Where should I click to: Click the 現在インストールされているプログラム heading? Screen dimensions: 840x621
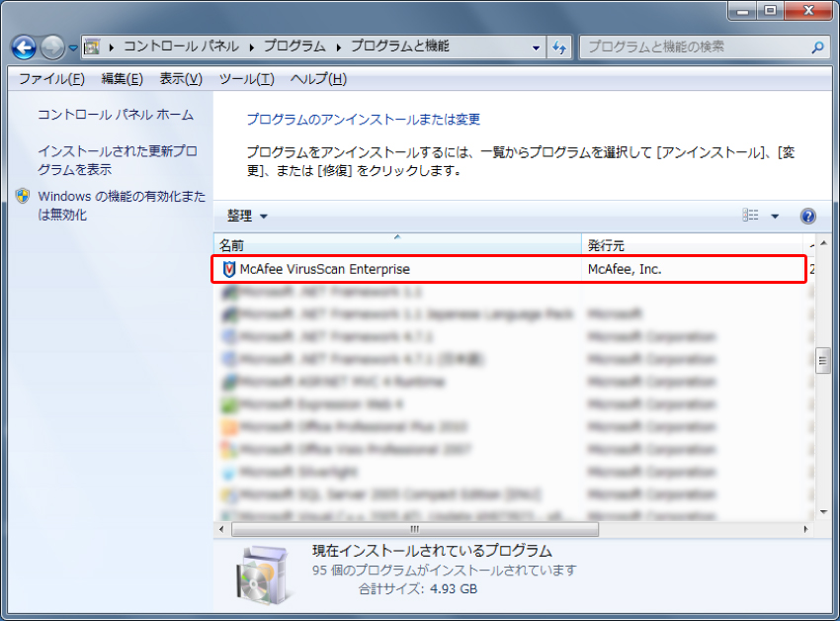coord(432,551)
